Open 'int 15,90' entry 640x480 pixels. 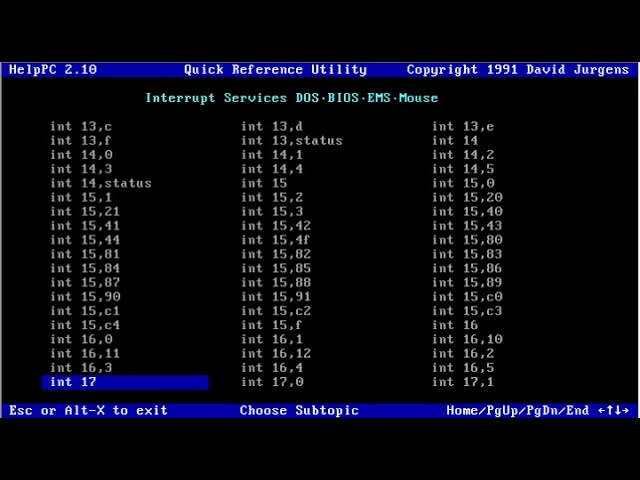[85, 297]
